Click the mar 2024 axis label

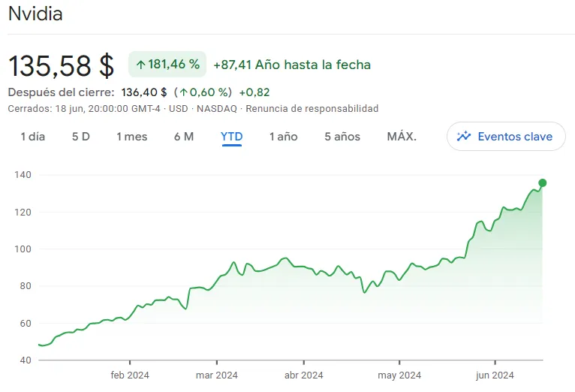pyautogui.click(x=217, y=375)
